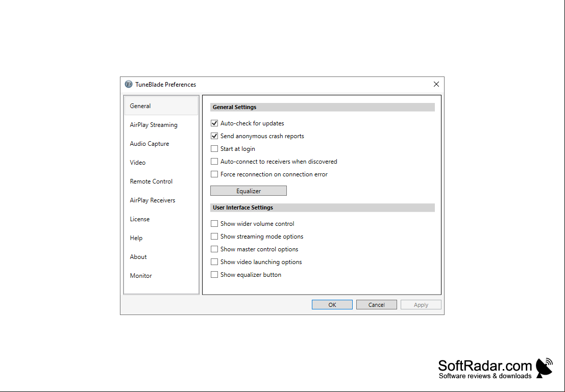Enable Start at login
This screenshot has height=392, width=565.
click(x=214, y=149)
